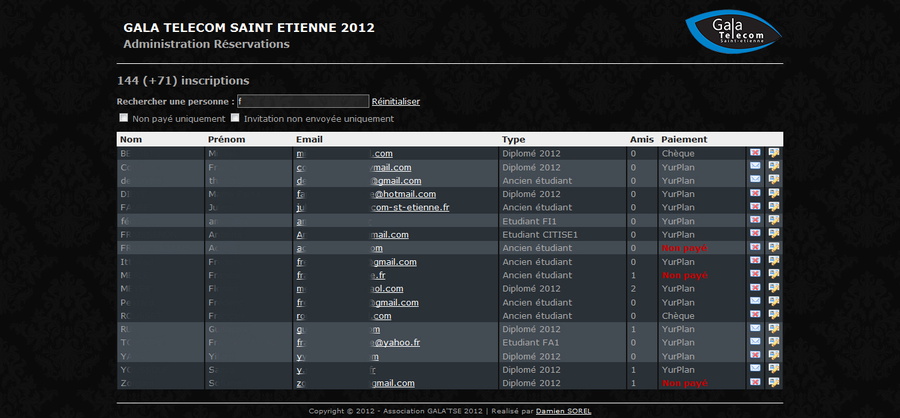Click envelope icon in the ymail.com row
900x418 pixels.
click(755, 166)
